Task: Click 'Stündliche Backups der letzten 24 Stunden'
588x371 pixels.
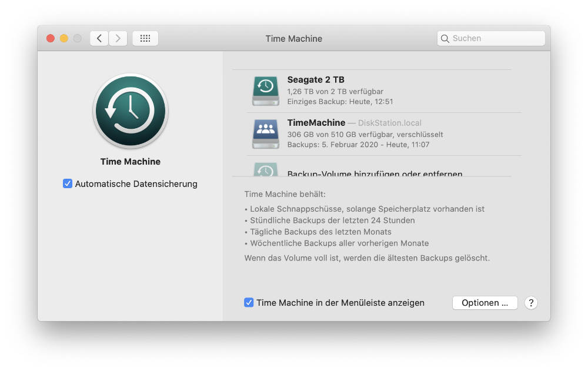Action: 330,220
